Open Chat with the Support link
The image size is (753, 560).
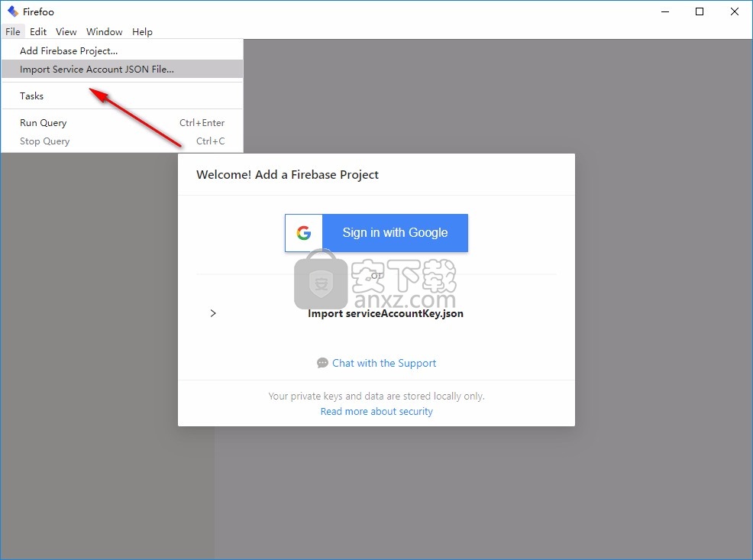coord(384,363)
